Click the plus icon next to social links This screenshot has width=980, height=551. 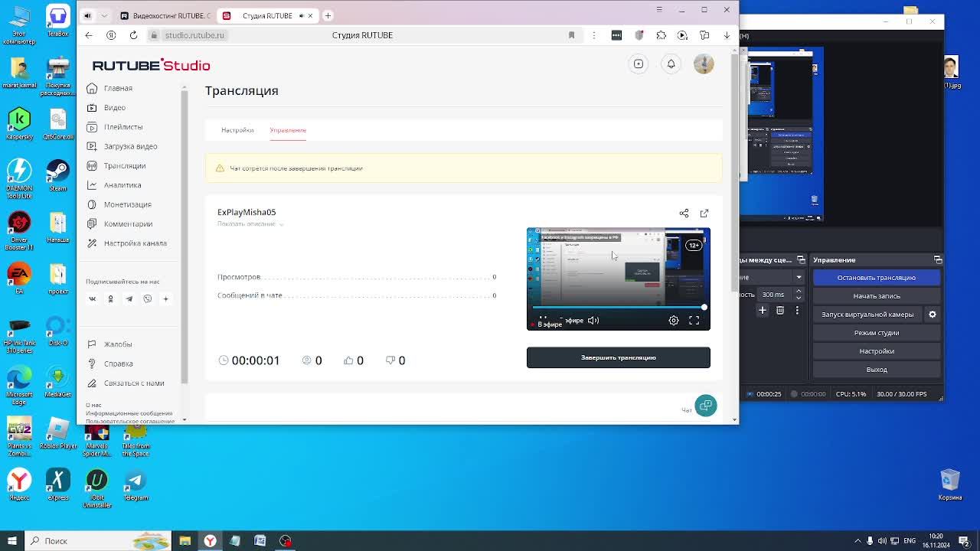click(x=165, y=299)
